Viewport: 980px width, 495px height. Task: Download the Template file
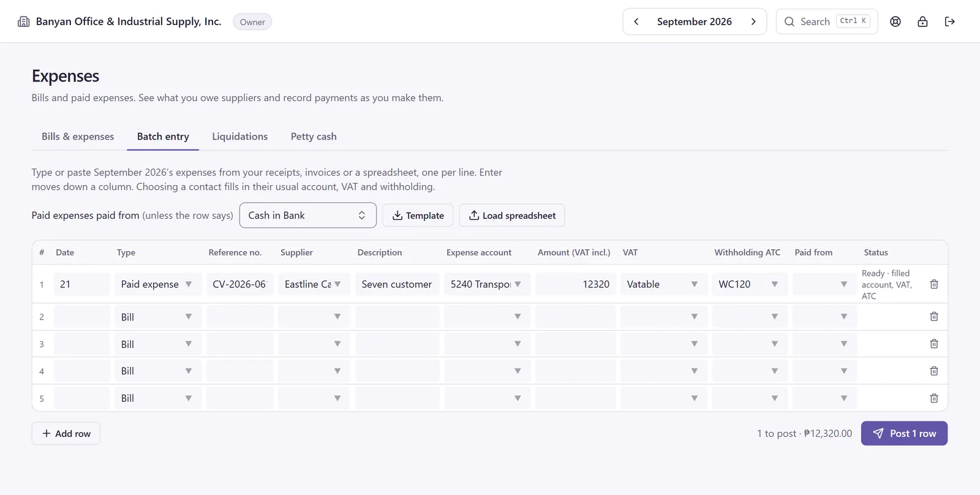[418, 216]
